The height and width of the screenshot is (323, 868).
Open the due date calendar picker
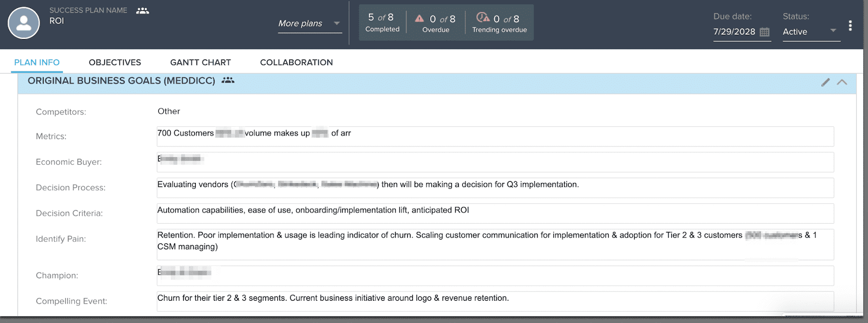pos(764,32)
